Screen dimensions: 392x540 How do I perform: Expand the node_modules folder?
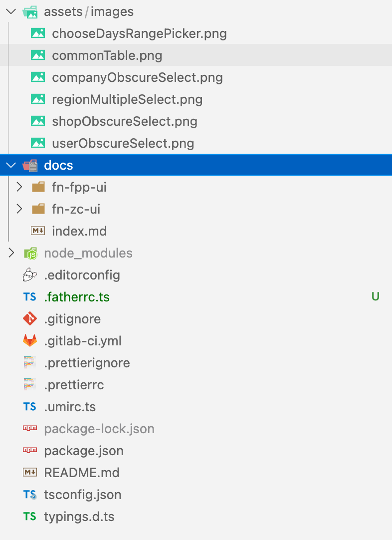[11, 253]
